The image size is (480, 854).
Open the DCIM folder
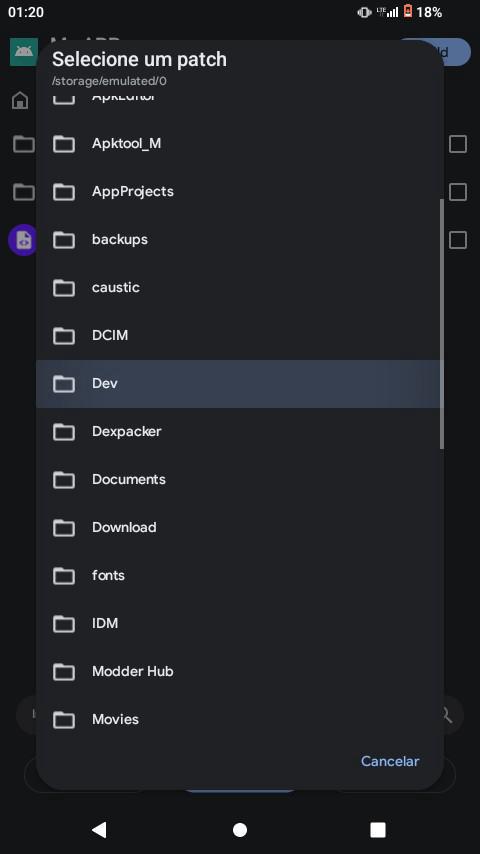[240, 336]
